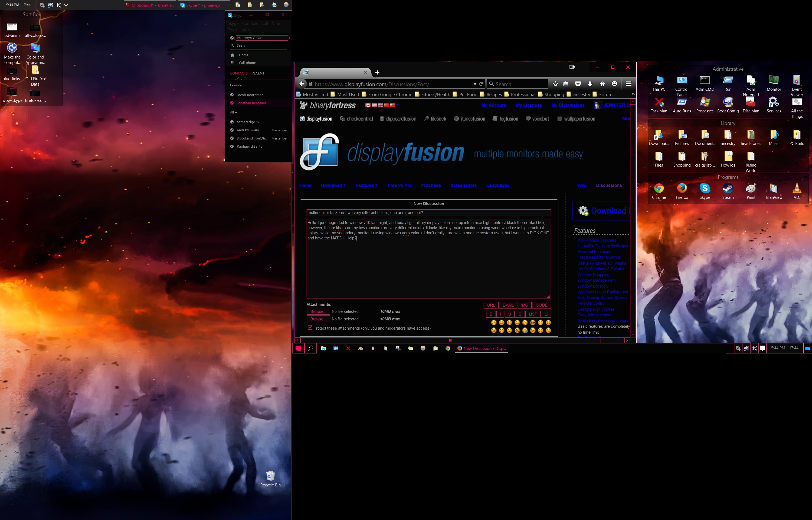The height and width of the screenshot is (520, 812).
Task: Open the language flags dropdown arrow
Action: click(398, 105)
